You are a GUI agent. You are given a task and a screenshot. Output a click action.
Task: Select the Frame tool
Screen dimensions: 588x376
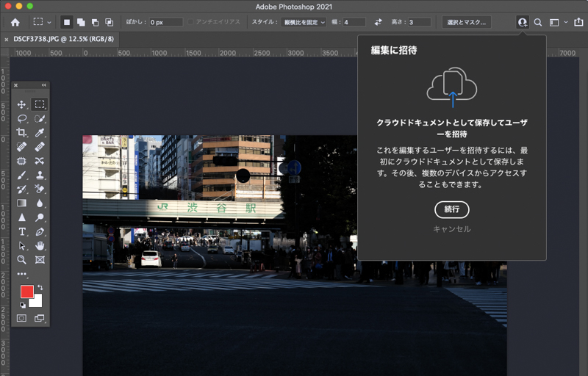pyautogui.click(x=40, y=259)
